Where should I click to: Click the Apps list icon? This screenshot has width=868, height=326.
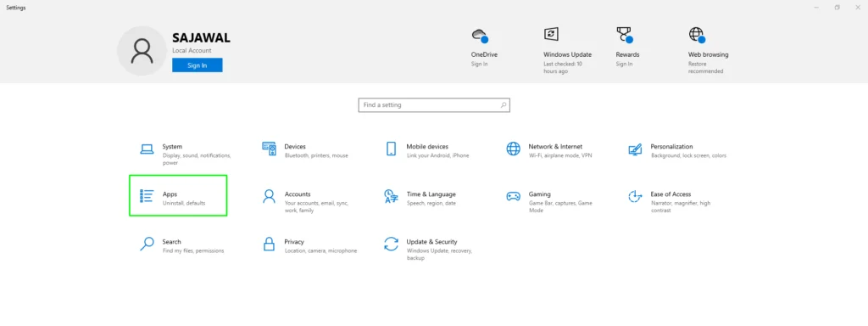pos(147,196)
